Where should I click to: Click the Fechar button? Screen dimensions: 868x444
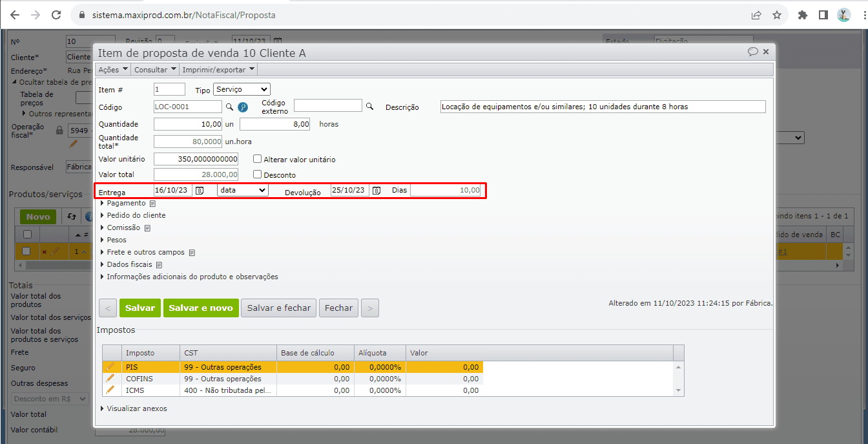coord(339,308)
